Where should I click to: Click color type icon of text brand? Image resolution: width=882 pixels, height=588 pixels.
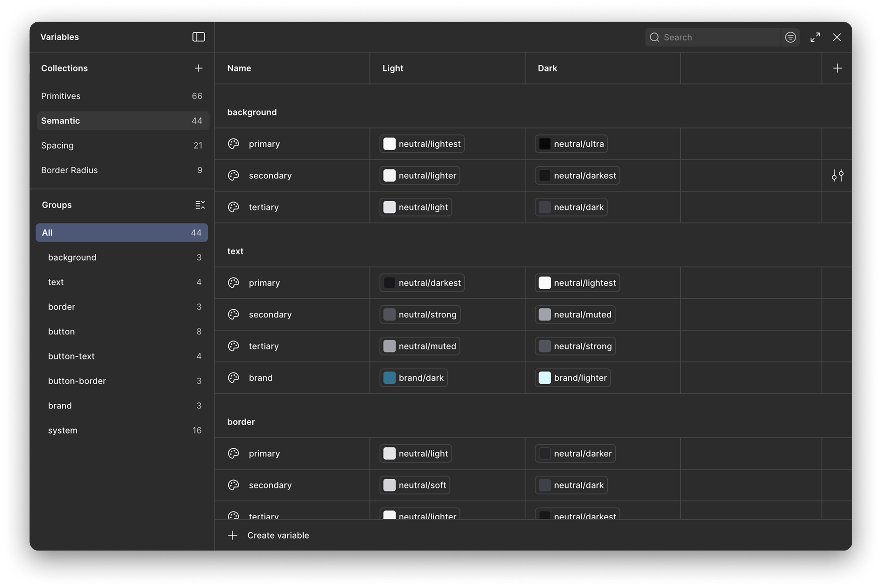tap(233, 378)
